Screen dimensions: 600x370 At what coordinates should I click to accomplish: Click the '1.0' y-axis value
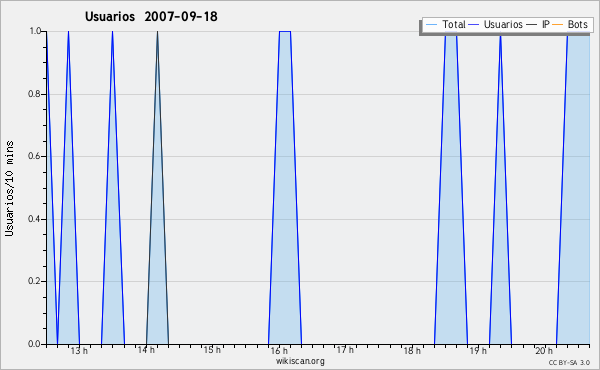[x=35, y=31]
